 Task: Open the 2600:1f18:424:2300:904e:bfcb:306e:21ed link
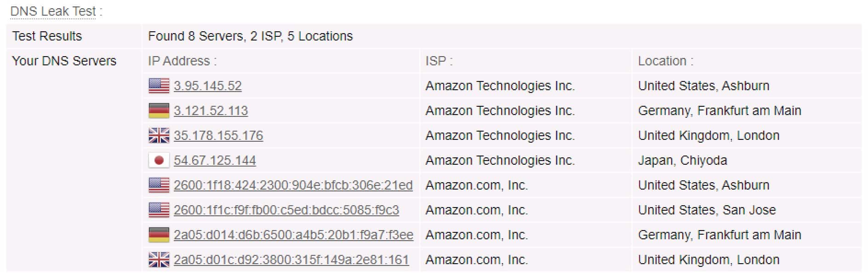293,185
